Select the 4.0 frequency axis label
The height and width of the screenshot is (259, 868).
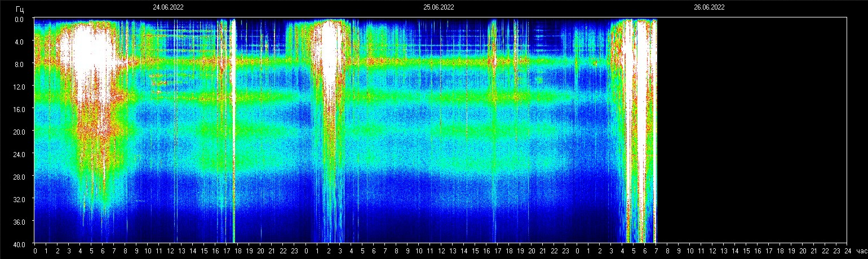(19, 42)
